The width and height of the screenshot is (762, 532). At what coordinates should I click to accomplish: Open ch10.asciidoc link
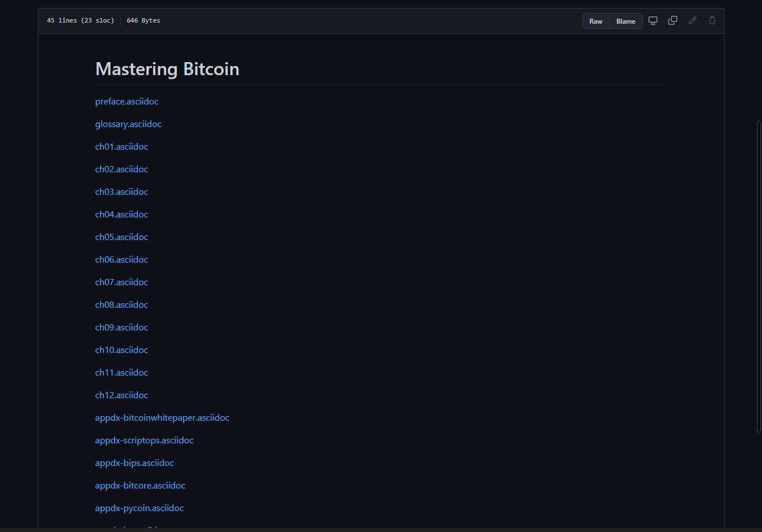click(121, 350)
